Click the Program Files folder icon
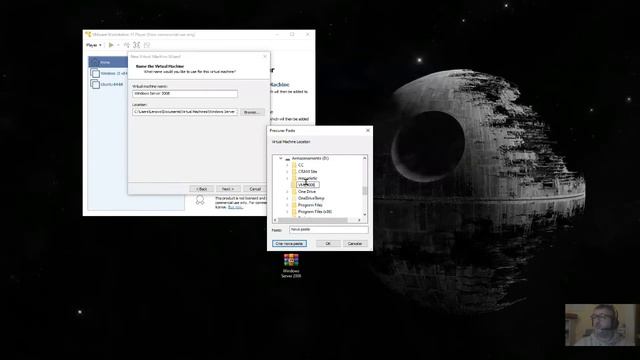 coord(294,205)
